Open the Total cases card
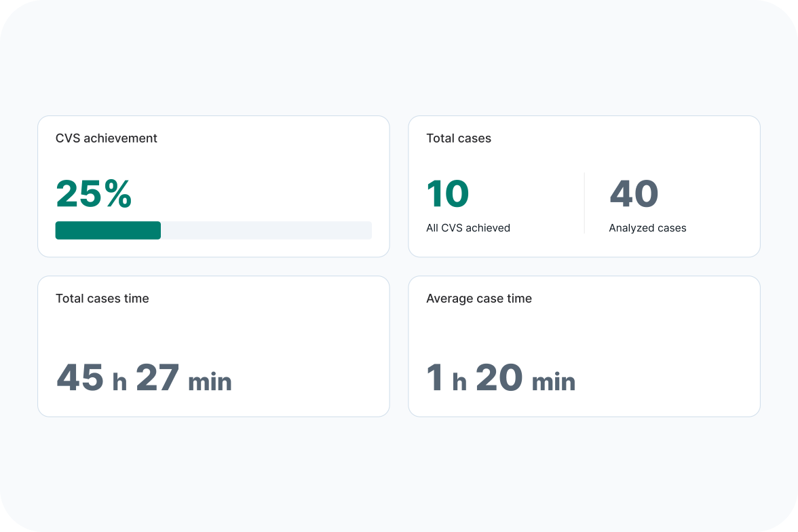The image size is (798, 532). click(x=584, y=186)
